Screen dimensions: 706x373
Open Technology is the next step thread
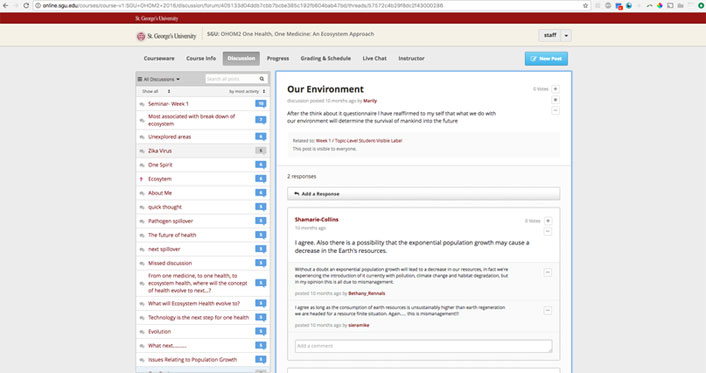pyautogui.click(x=198, y=318)
